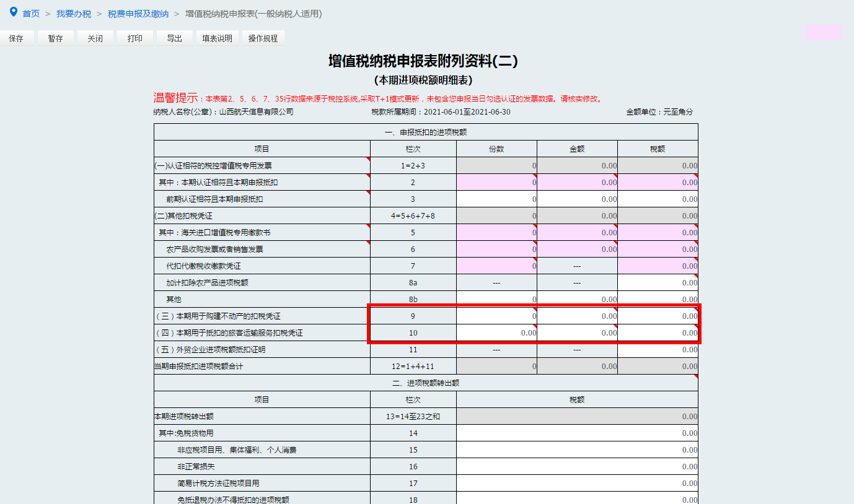Click row 15 税额 input field
The width and height of the screenshot is (854, 504).
point(577,450)
